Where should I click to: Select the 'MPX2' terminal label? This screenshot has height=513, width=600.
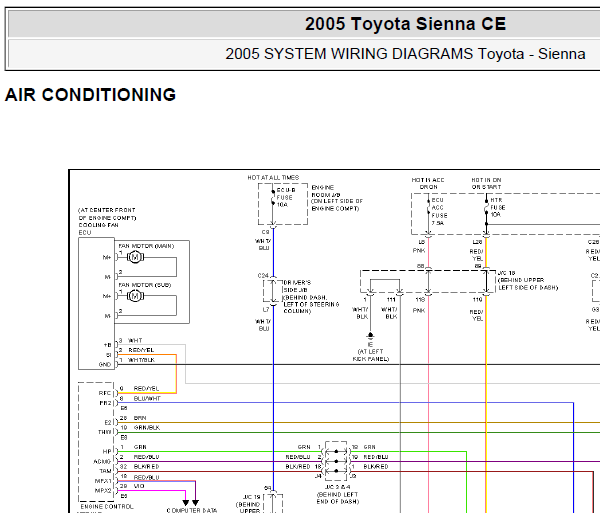point(103,490)
